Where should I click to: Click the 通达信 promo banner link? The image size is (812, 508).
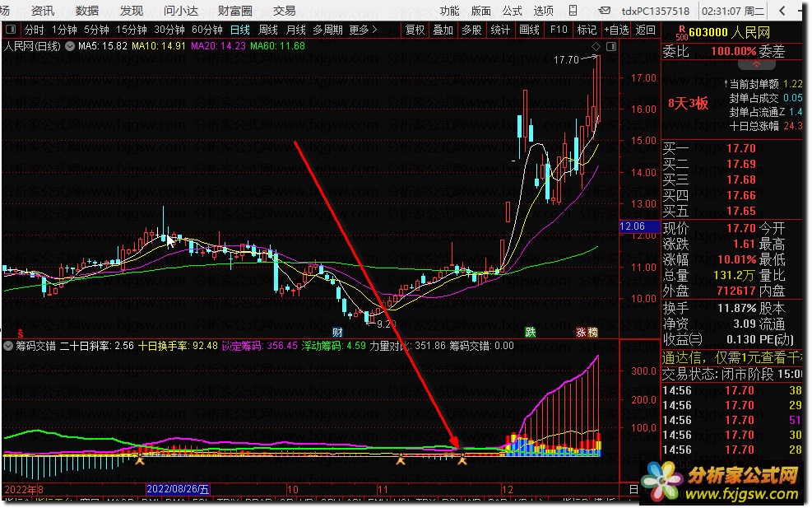pos(731,357)
